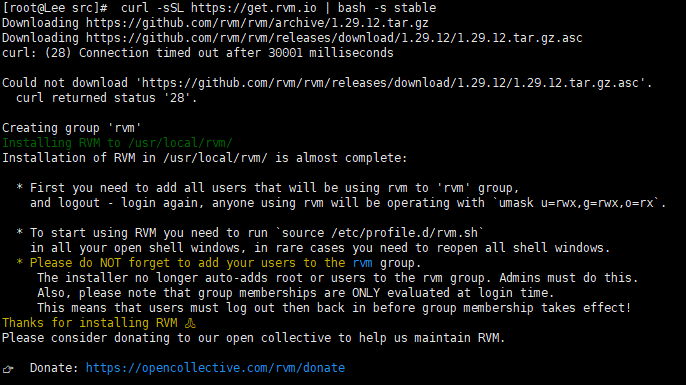The width and height of the screenshot is (686, 385).
Task: Click the 'bash -s stable' part of the command
Action: [387, 8]
